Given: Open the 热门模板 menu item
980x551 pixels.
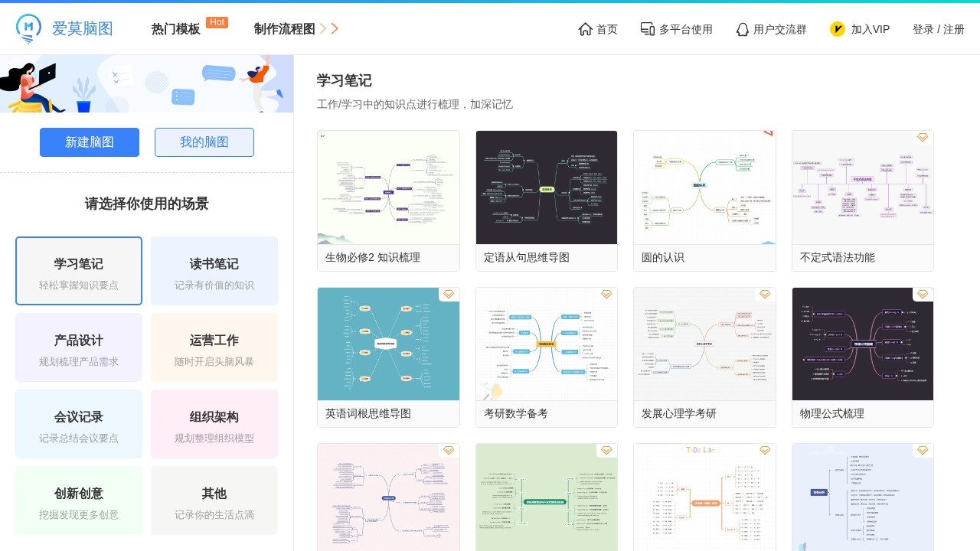Looking at the screenshot, I should pos(175,29).
